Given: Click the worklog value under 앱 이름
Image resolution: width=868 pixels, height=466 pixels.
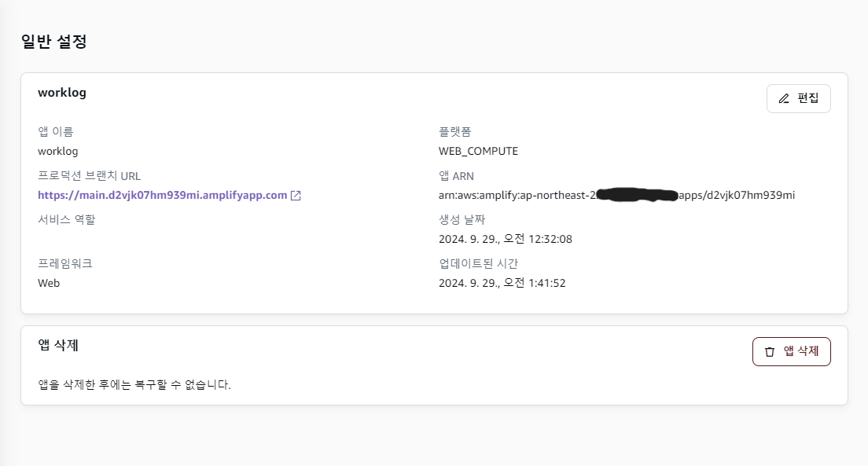Looking at the screenshot, I should [x=58, y=151].
